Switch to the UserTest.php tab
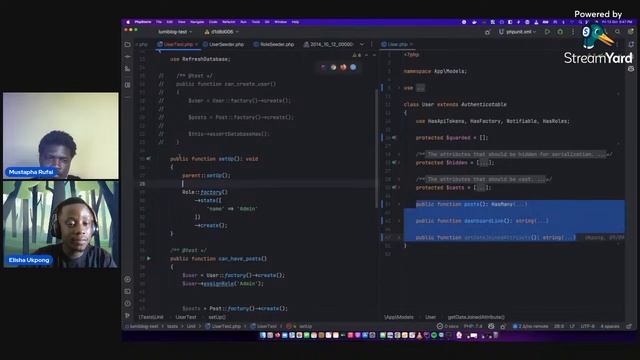640x360 pixels. [x=178, y=44]
